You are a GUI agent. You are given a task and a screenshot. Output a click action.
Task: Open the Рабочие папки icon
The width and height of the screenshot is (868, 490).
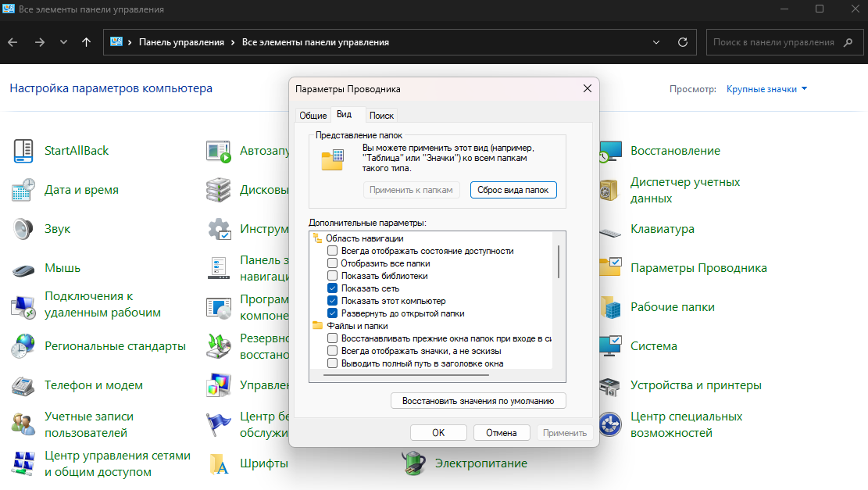click(x=610, y=307)
